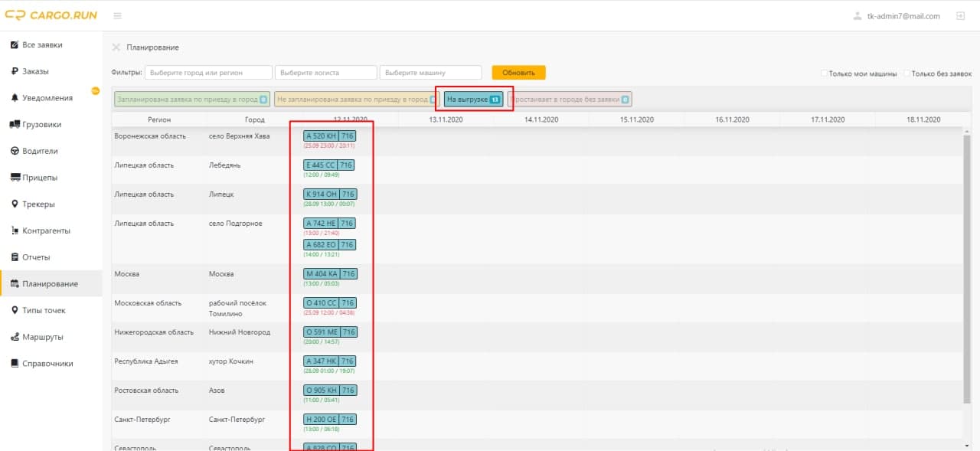Click the vertical scrollbar of the planning table
Image resolution: width=980 pixels, height=451 pixels.
967,268
